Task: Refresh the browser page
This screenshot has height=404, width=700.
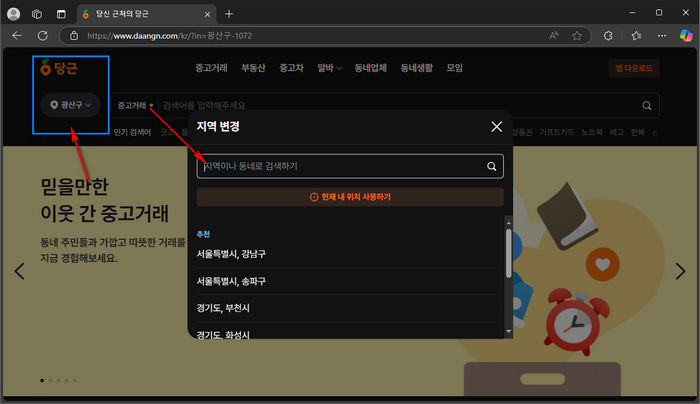Action: (42, 36)
